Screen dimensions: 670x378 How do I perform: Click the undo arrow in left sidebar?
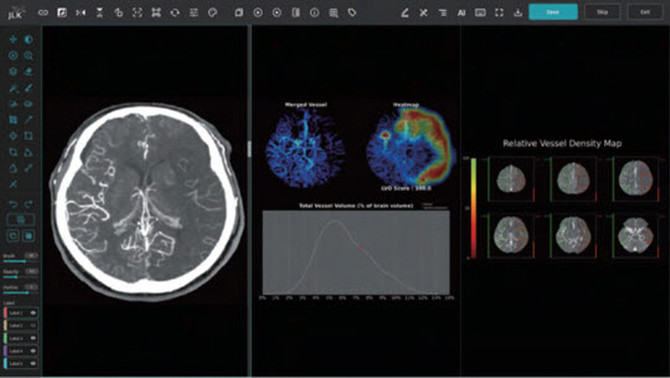pyautogui.click(x=13, y=205)
